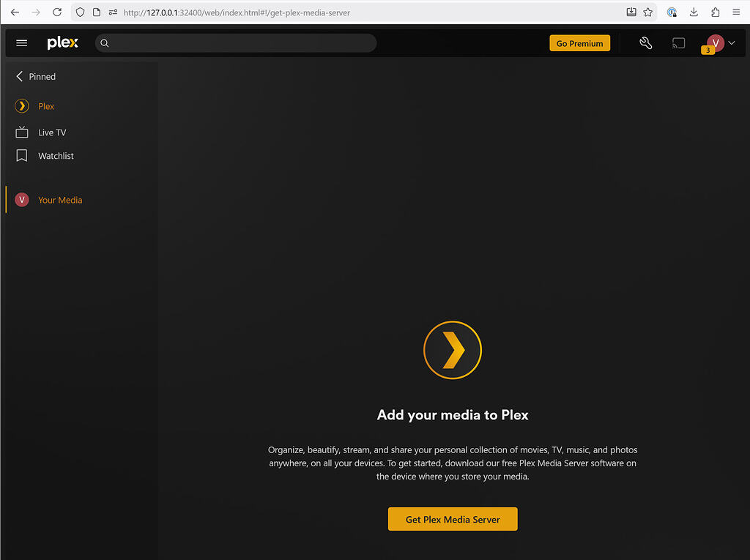Open the Plex avatar account menu

716,42
